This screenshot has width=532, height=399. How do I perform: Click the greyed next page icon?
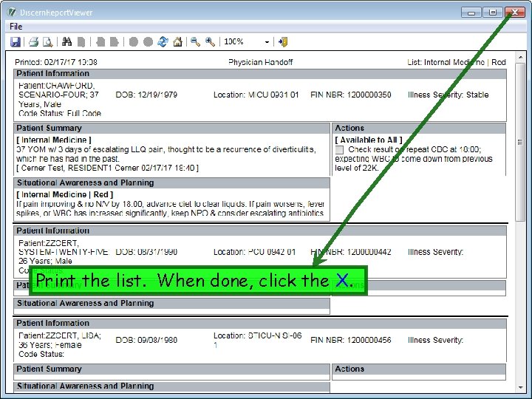(x=115, y=42)
